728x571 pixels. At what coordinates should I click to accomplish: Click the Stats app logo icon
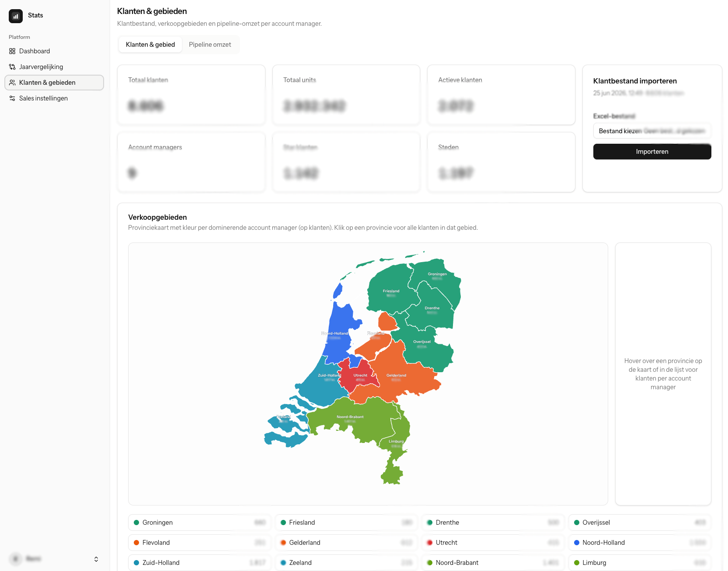[x=16, y=16]
